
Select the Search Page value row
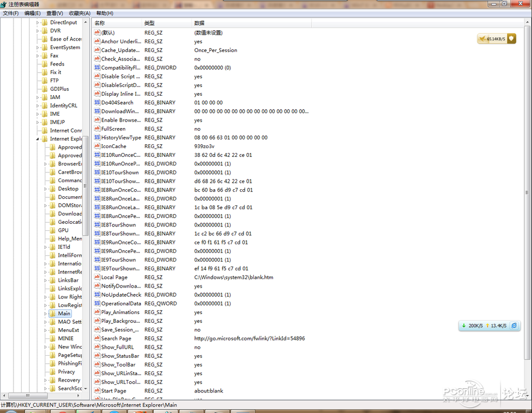116,338
